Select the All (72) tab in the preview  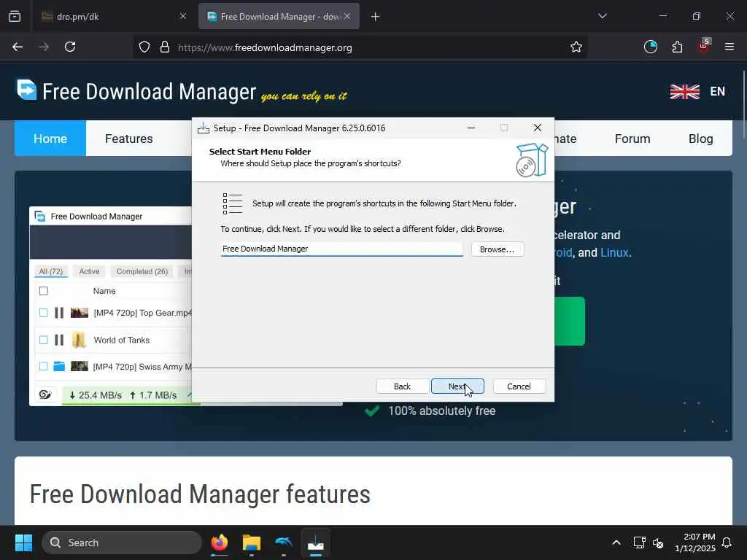coord(51,271)
